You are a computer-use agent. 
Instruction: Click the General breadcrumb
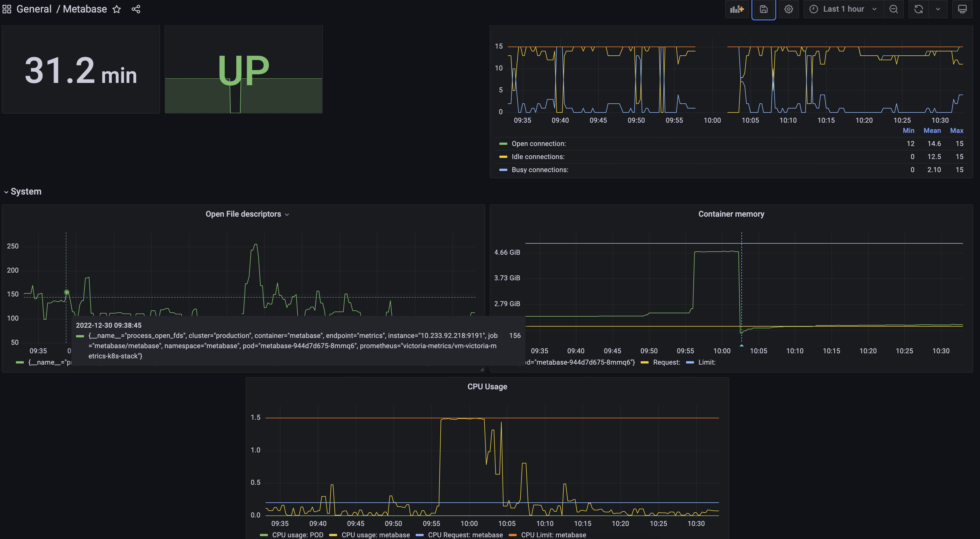pos(34,9)
